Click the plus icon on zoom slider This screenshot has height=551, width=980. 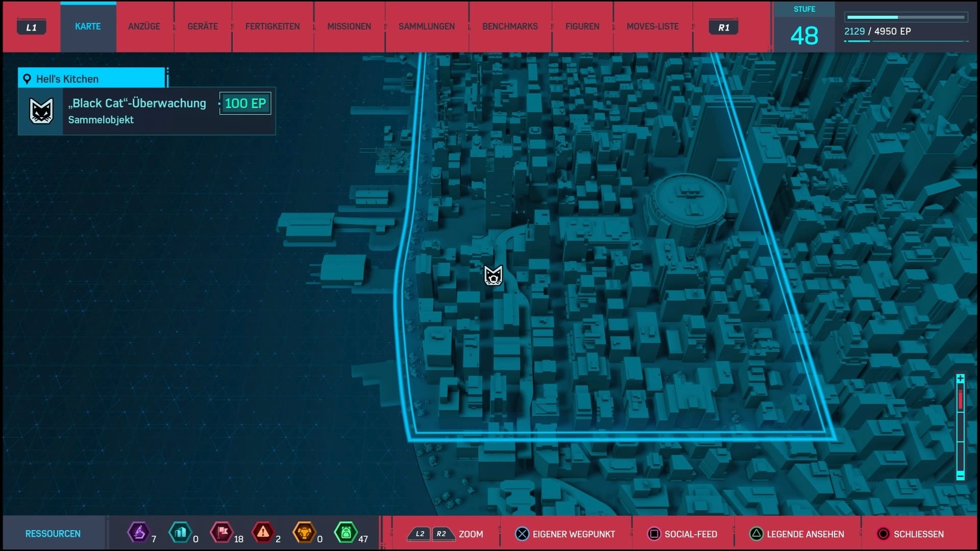[960, 379]
